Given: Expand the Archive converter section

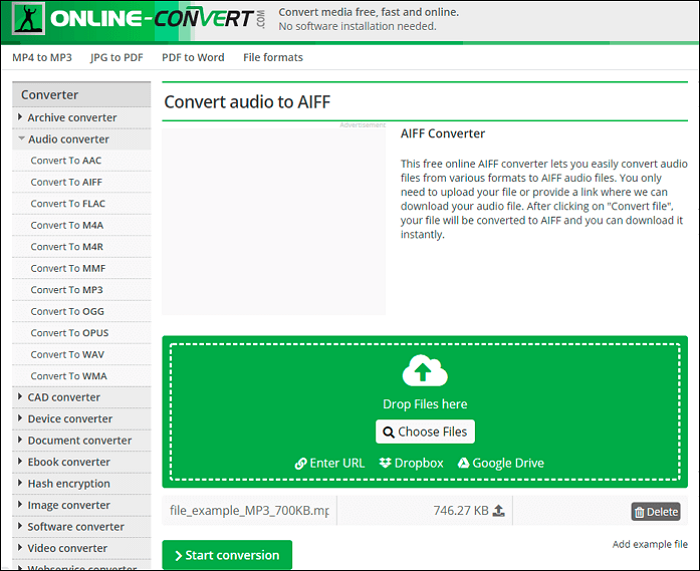Looking at the screenshot, I should (x=71, y=118).
